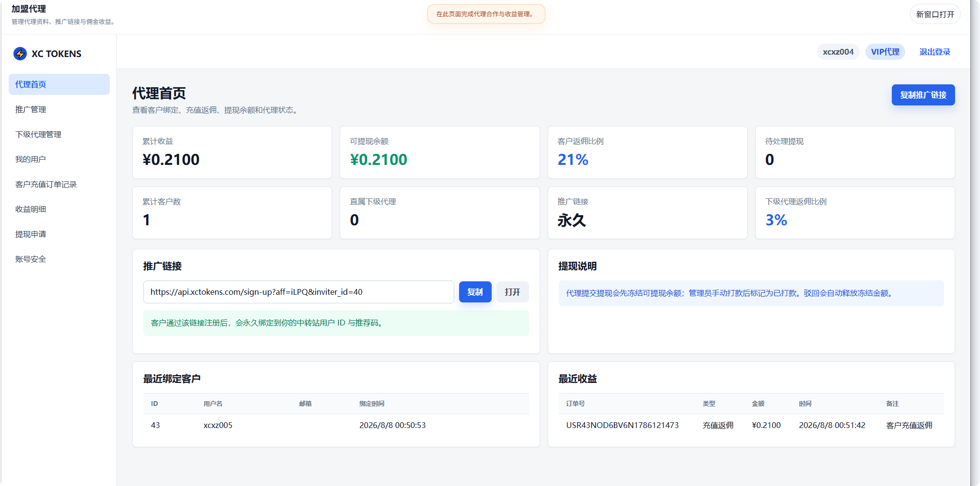Open the 代理首页 sidebar item
Image resolution: width=980 pixels, height=486 pixels.
click(x=59, y=84)
